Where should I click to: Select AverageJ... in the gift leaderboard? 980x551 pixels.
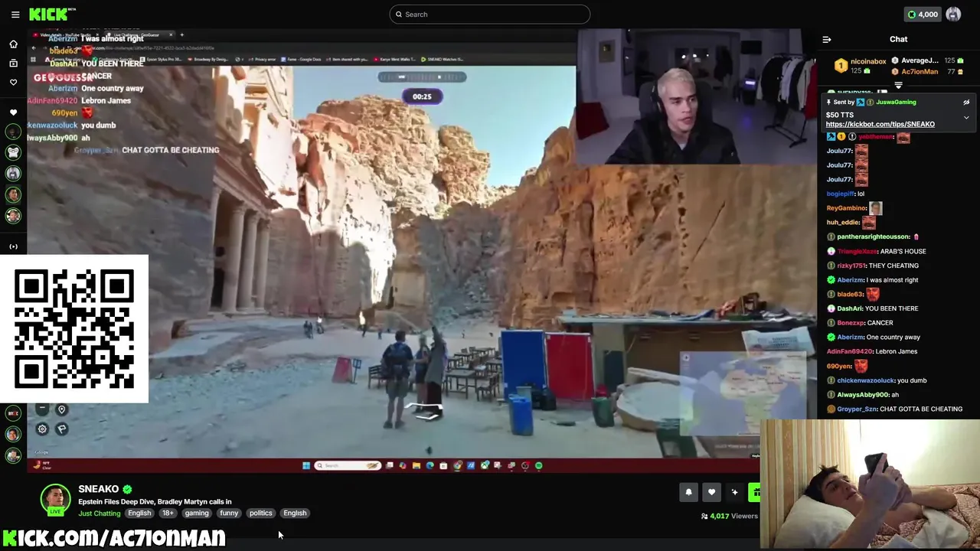click(920, 60)
